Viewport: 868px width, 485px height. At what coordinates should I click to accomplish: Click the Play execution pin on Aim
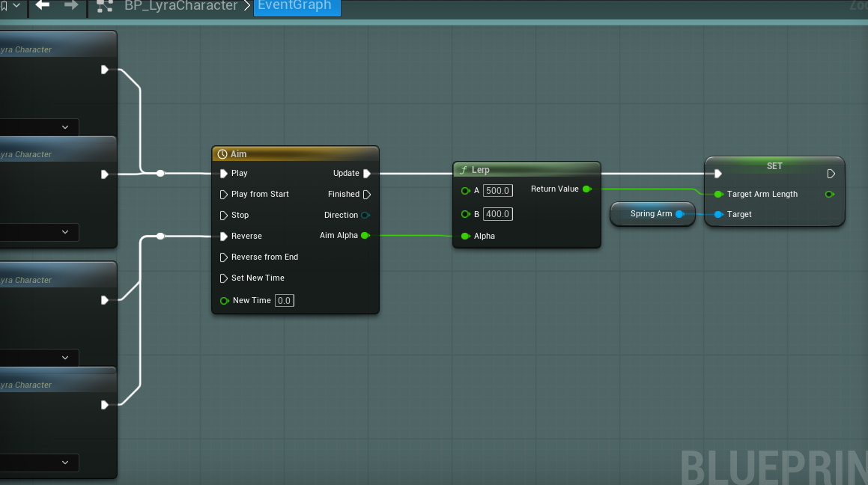(224, 174)
